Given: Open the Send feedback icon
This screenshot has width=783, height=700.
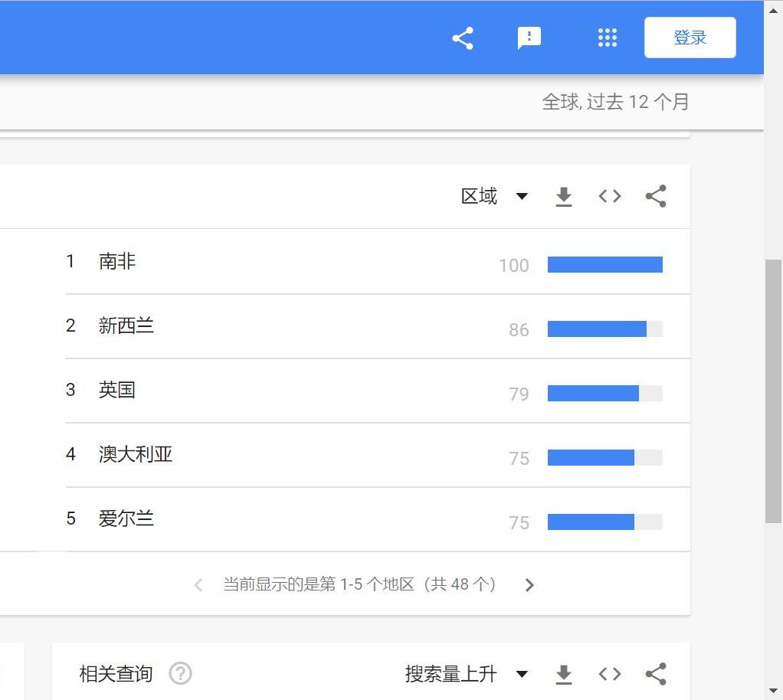Looking at the screenshot, I should pos(529,38).
